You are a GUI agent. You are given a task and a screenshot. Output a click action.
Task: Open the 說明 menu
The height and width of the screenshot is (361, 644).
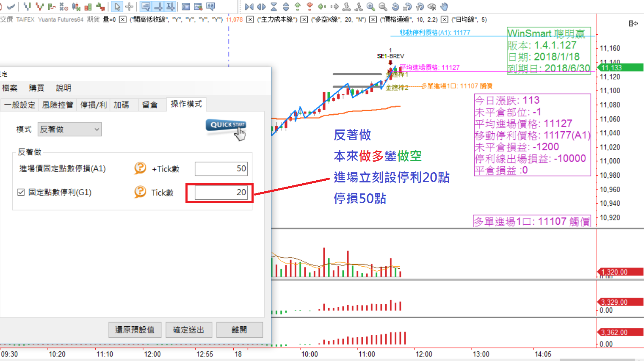[64, 88]
